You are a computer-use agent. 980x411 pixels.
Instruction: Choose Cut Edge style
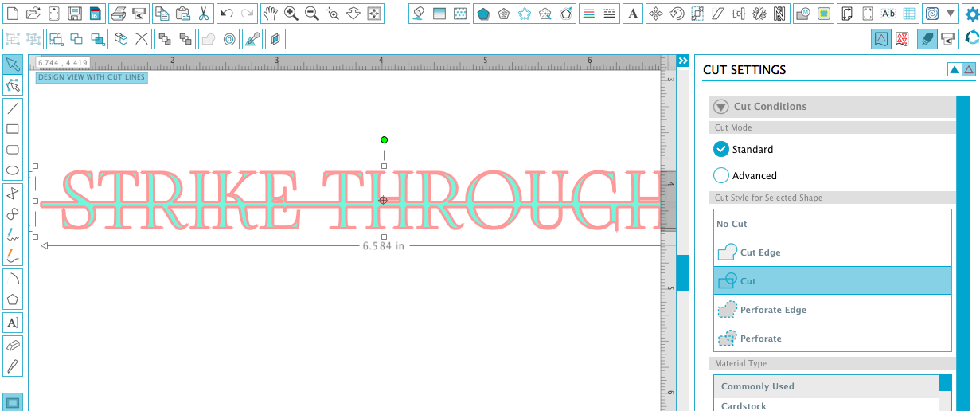(x=833, y=252)
